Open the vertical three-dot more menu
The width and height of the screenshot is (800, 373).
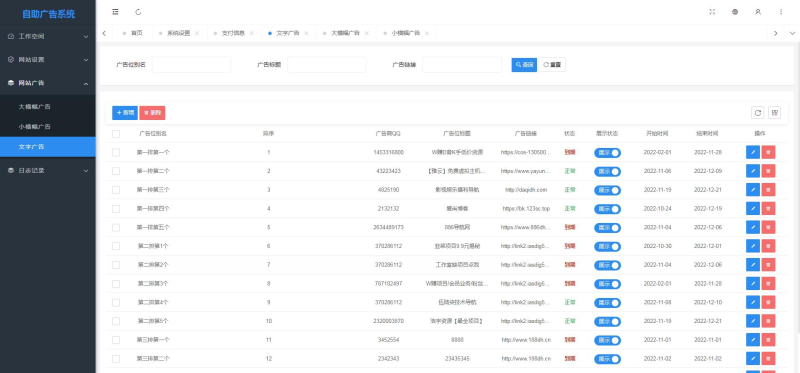pos(781,12)
